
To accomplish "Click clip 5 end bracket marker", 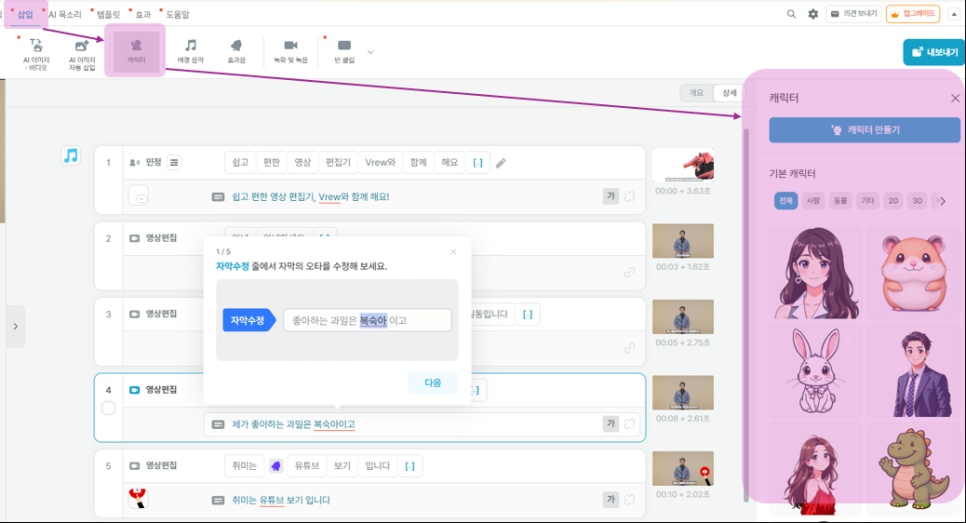I will coord(410,466).
